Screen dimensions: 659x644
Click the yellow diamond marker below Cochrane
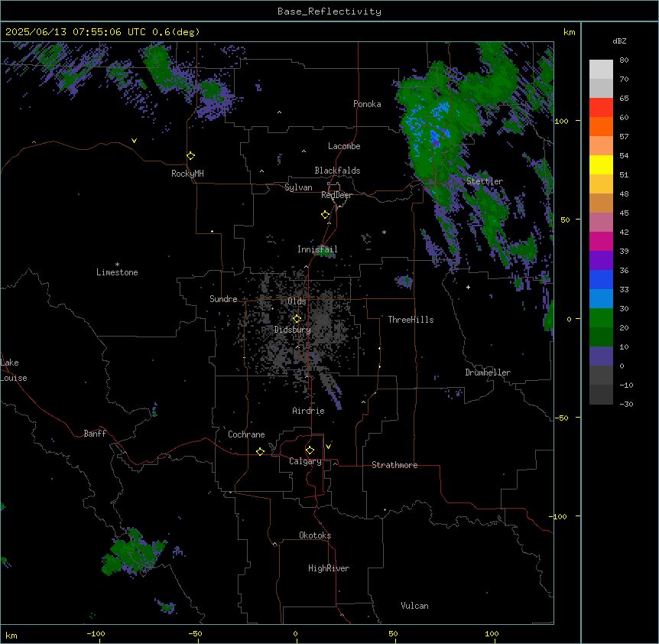point(260,451)
